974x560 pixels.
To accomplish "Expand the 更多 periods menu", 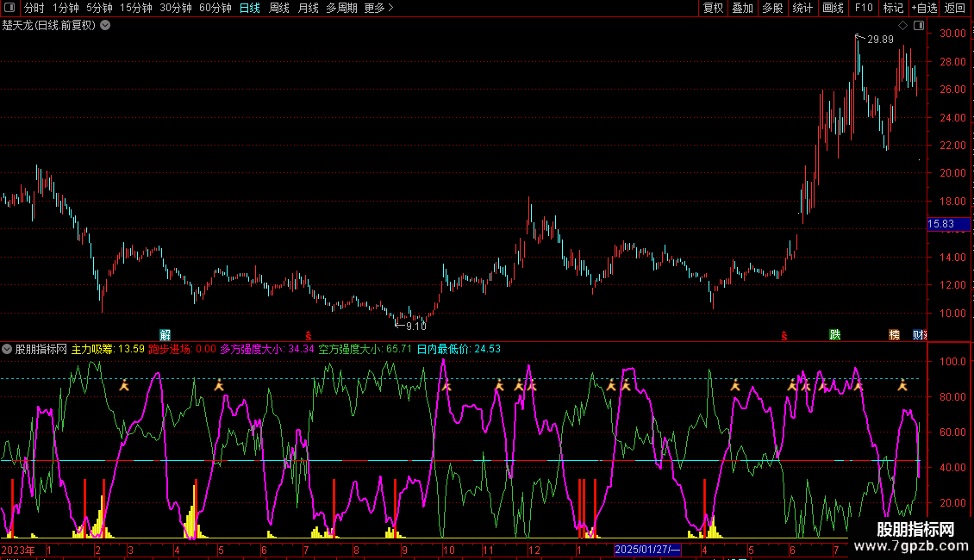I will coord(378,8).
